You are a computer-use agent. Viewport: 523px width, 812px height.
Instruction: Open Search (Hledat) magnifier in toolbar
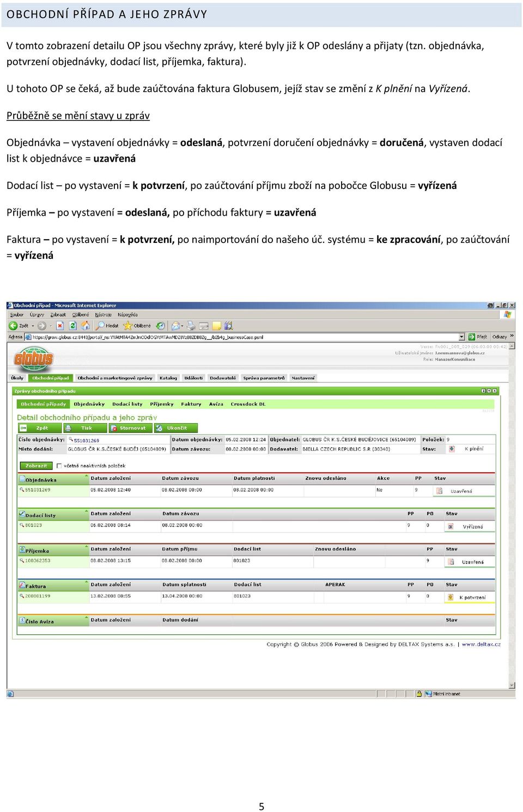click(100, 326)
